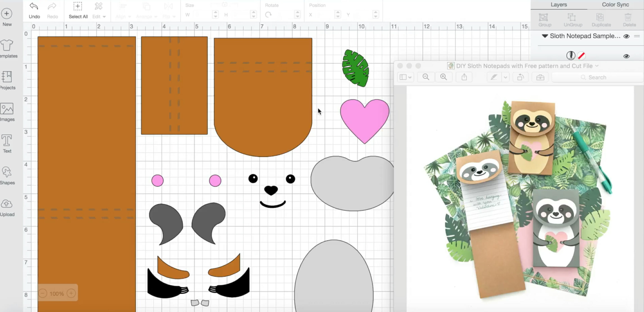Switch to the Layers tab

point(559,4)
